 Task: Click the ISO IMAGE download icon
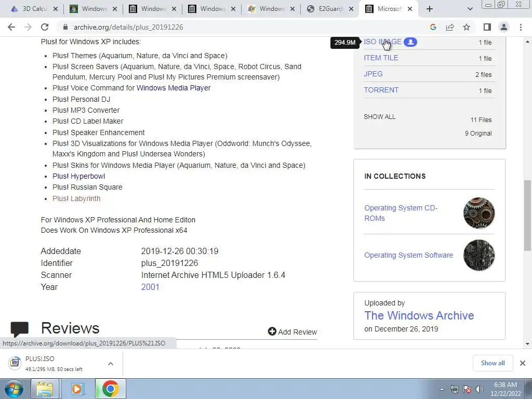[410, 42]
